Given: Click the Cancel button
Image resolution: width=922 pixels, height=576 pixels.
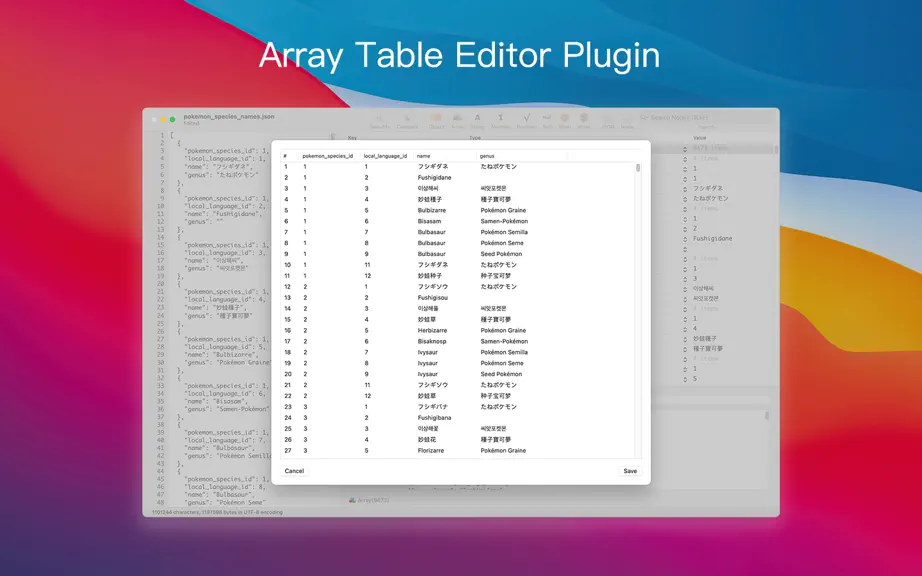Looking at the screenshot, I should click(294, 471).
